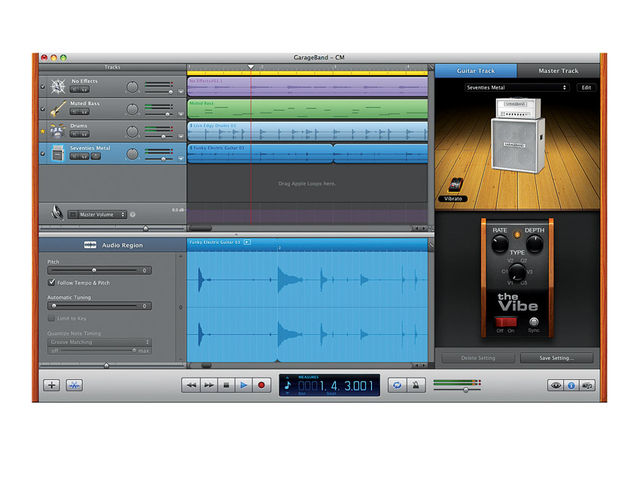The width and height of the screenshot is (640, 480).
Task: Open the Groove Matching dropdown
Action: tap(99, 342)
